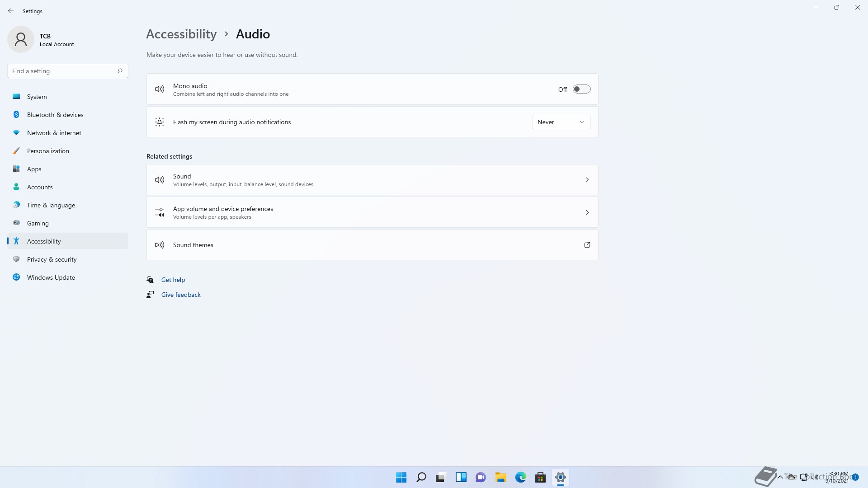Viewport: 868px width, 488px height.
Task: Open Privacy & security settings
Action: coord(68,259)
